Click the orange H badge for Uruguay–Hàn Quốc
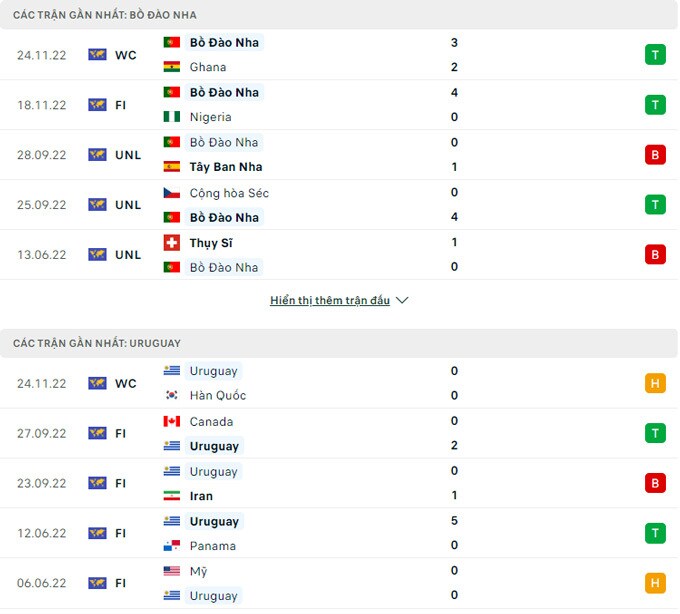 pyautogui.click(x=655, y=383)
